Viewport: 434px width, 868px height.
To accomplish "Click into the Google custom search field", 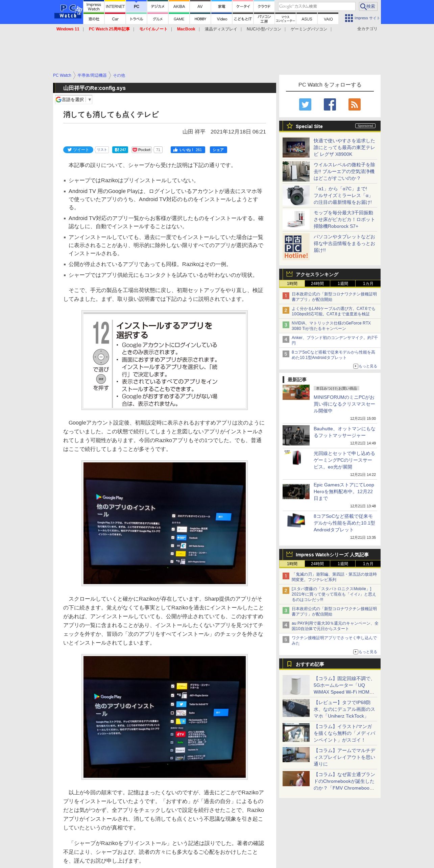I will coord(317,6).
